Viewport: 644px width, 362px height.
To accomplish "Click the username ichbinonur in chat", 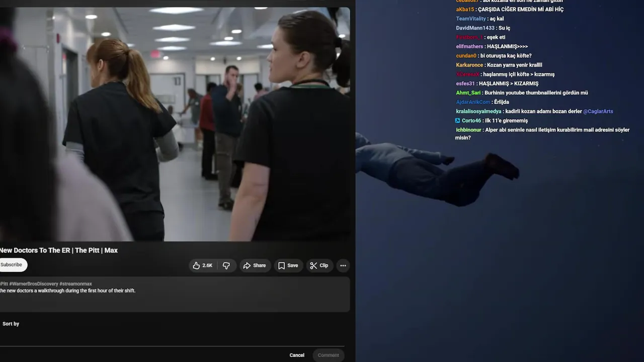I will (469, 130).
